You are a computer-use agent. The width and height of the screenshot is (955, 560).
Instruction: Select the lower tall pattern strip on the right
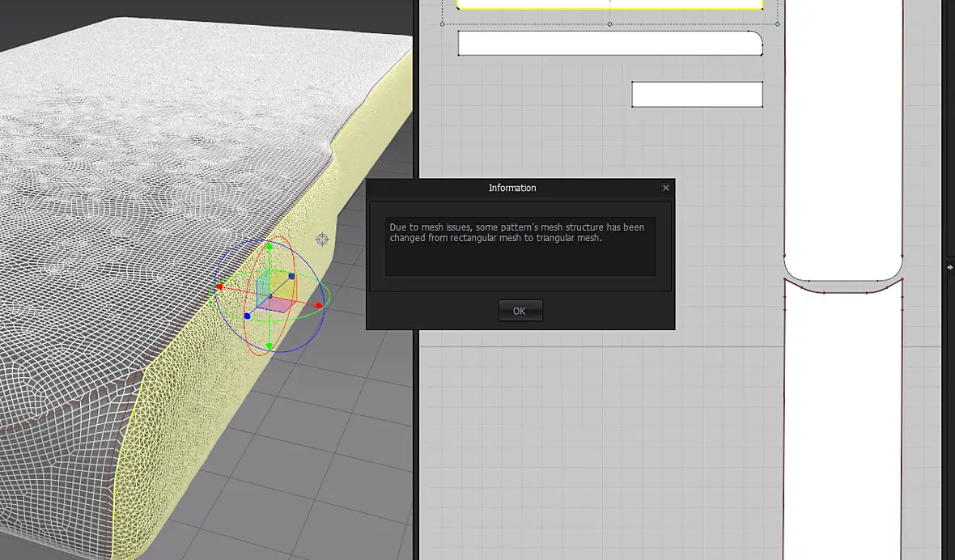point(843,420)
